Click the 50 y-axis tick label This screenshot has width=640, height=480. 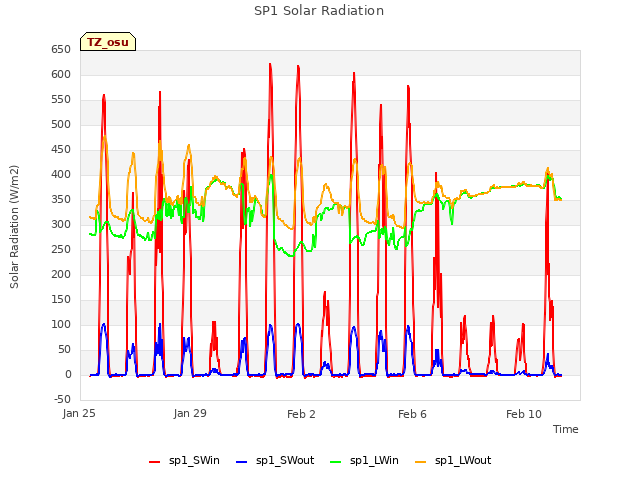64,350
